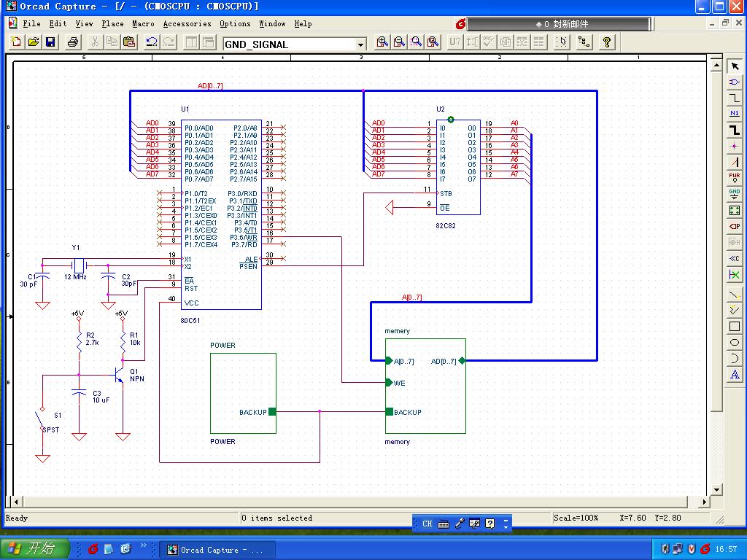Click the vertical scrollbar down arrow
Screen dimensions: 747x560
[x=717, y=490]
